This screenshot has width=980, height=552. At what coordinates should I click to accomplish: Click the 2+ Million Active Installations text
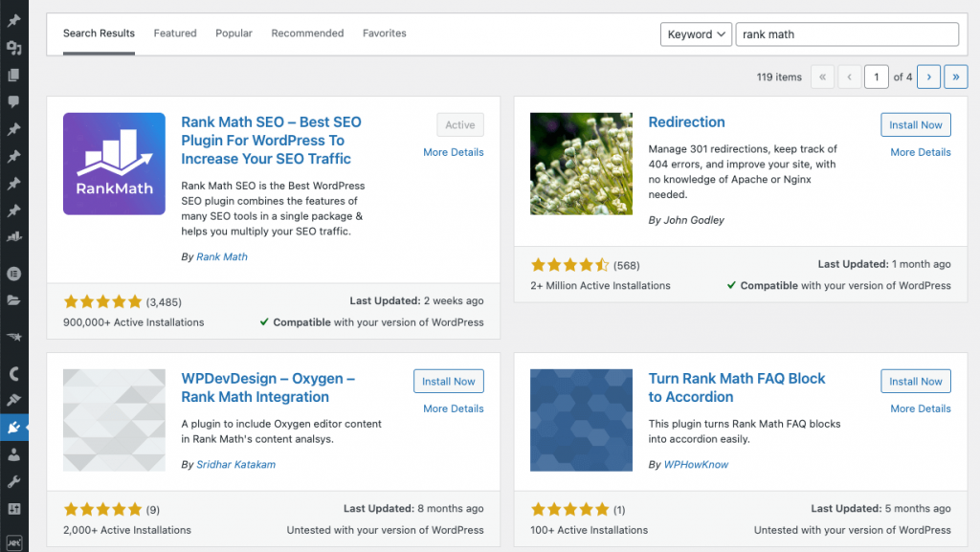click(x=601, y=285)
